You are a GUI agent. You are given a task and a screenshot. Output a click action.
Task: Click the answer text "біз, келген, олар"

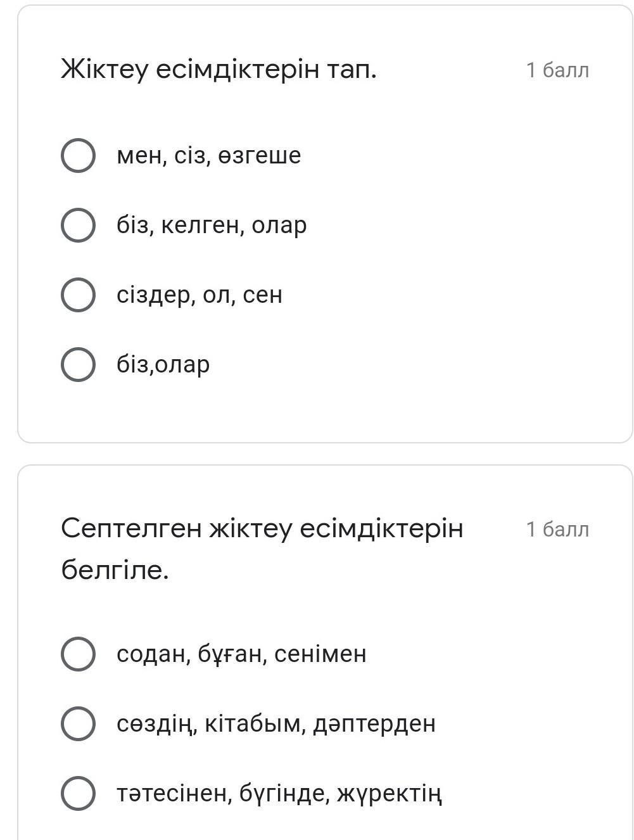pyautogui.click(x=212, y=225)
